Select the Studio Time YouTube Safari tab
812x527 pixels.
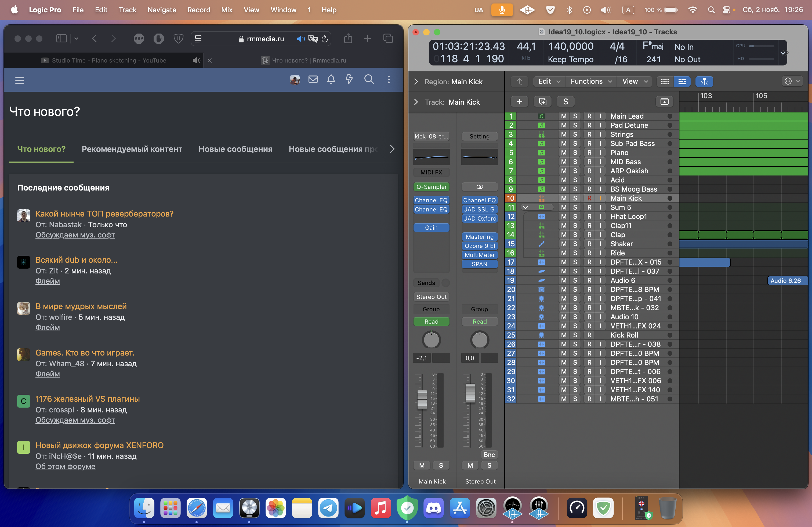coord(104,60)
